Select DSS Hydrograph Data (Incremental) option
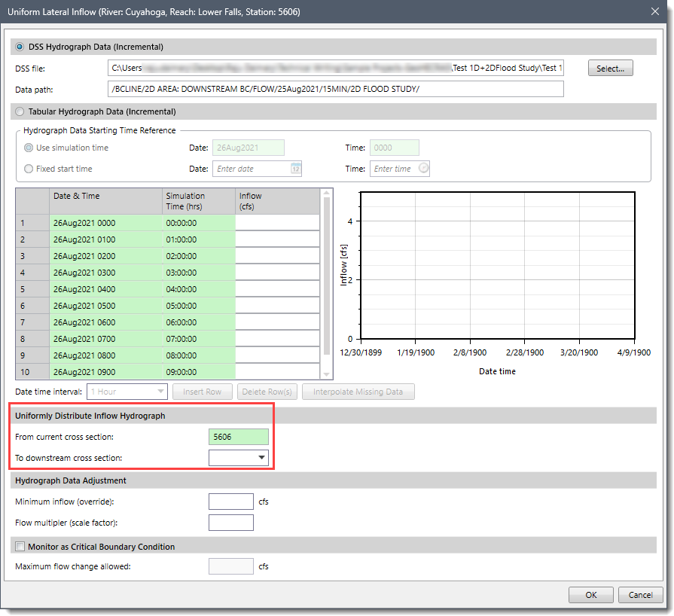 [x=20, y=47]
